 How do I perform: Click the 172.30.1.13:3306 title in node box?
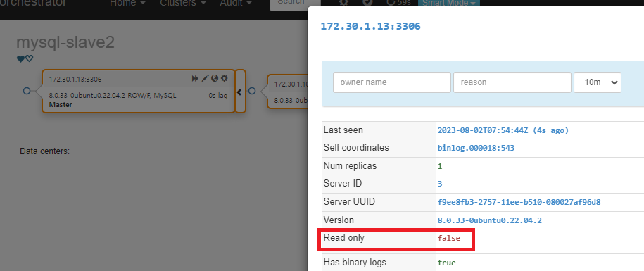tap(75, 80)
